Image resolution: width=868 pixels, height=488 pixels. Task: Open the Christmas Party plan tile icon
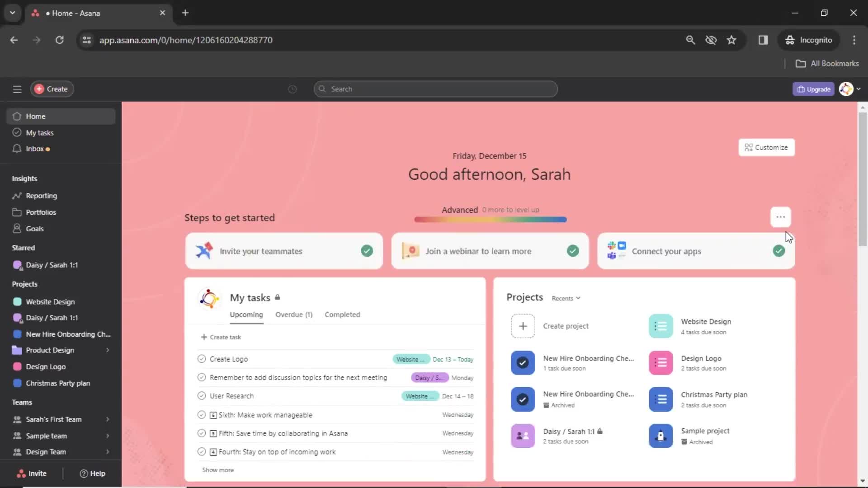click(x=660, y=399)
